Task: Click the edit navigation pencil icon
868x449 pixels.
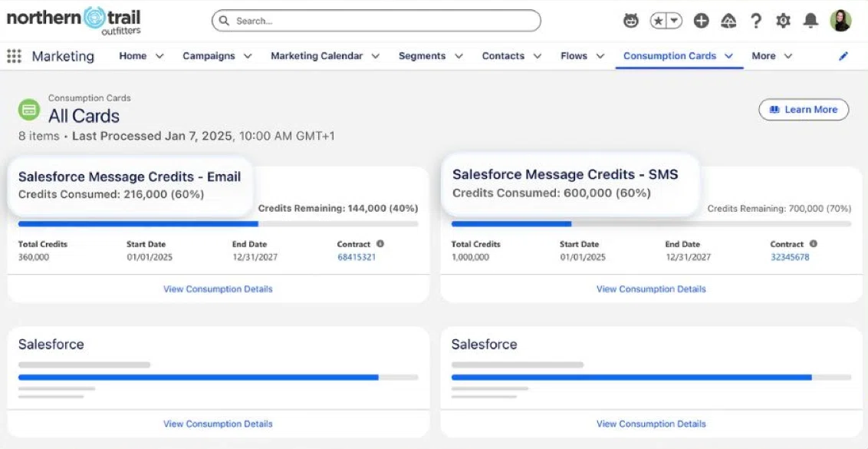Action: point(843,56)
